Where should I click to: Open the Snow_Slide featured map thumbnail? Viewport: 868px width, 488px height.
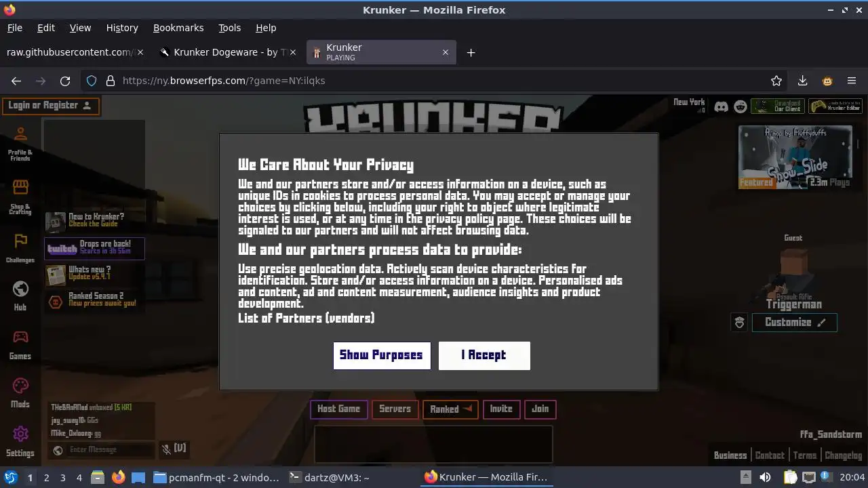795,157
